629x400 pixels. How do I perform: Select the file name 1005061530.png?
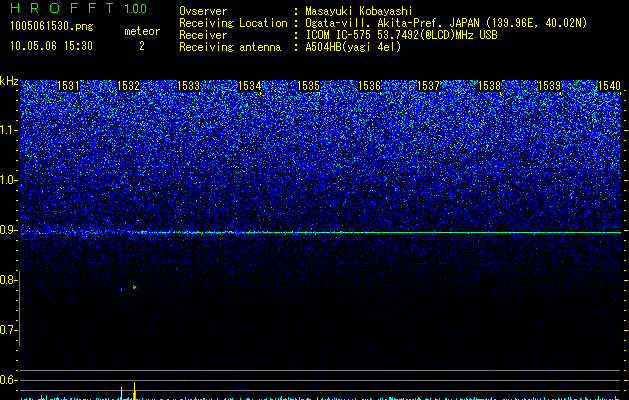[x=52, y=27]
